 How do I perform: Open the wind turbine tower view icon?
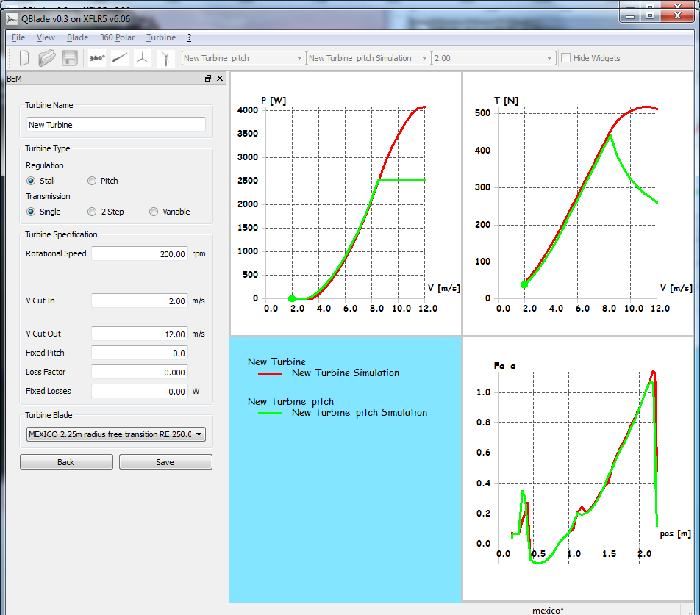[167, 58]
